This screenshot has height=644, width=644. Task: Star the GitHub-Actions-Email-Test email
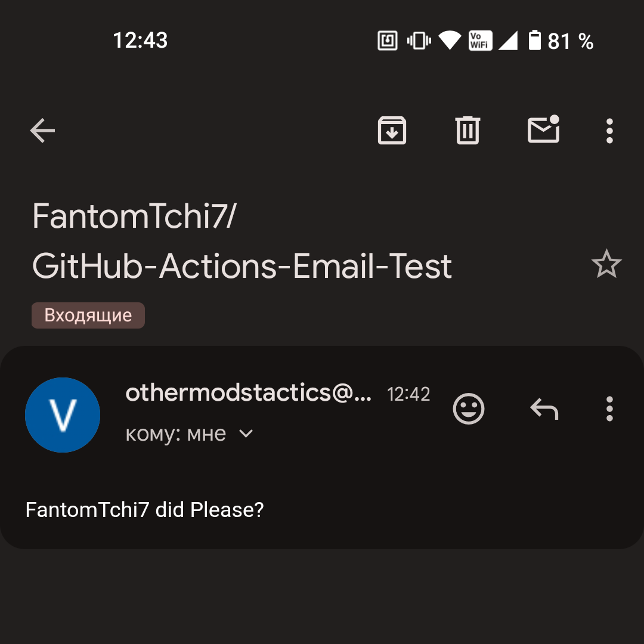(606, 264)
